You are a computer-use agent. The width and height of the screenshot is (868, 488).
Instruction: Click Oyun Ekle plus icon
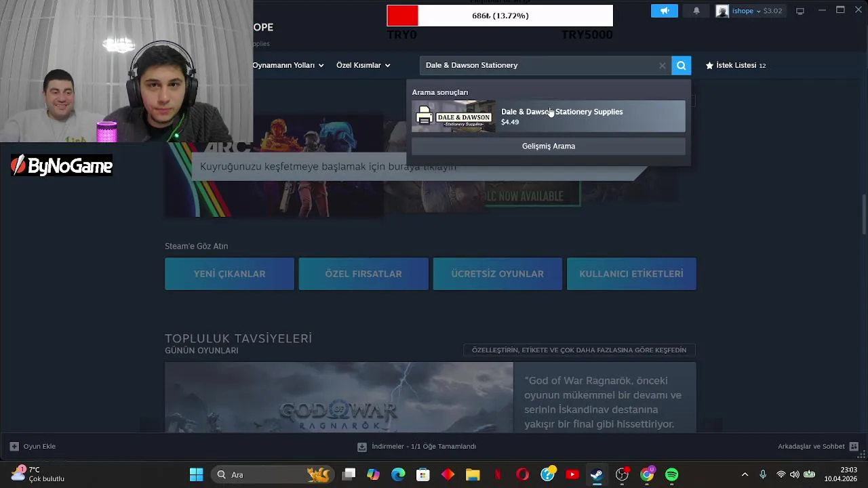click(14, 446)
